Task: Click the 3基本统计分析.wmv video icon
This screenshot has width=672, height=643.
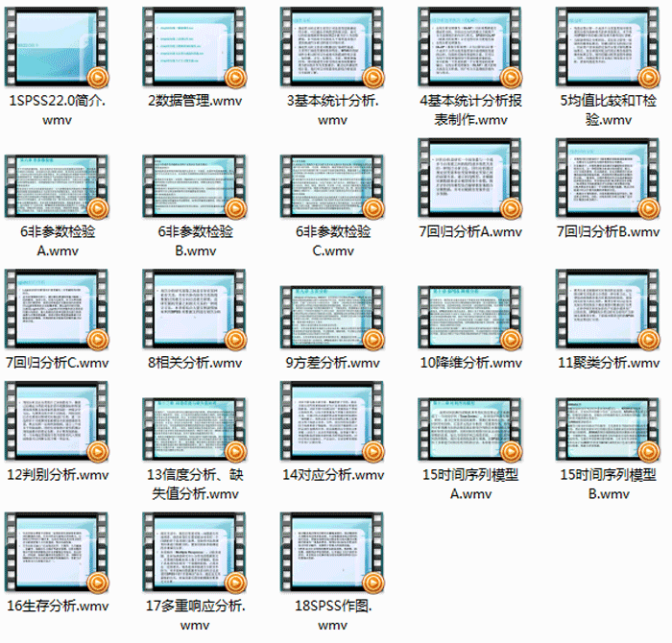Action: point(332,47)
